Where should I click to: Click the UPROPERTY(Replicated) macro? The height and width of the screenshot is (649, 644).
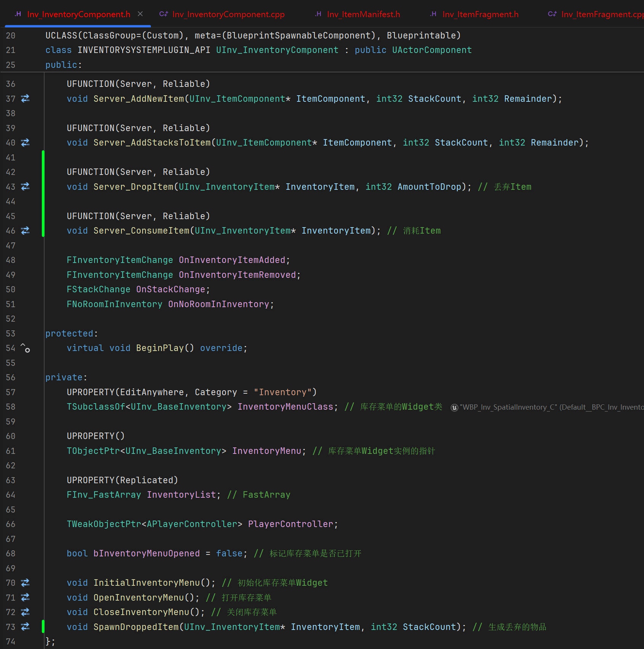point(122,480)
